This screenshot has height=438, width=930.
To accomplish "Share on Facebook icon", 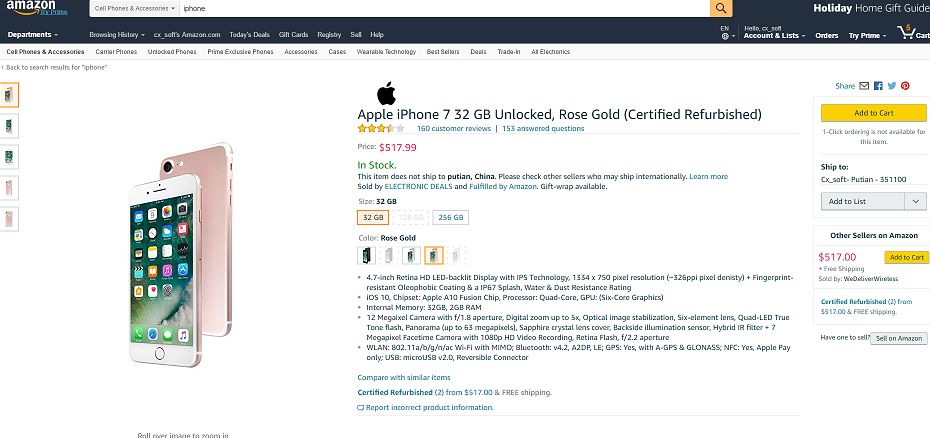I will pos(878,86).
